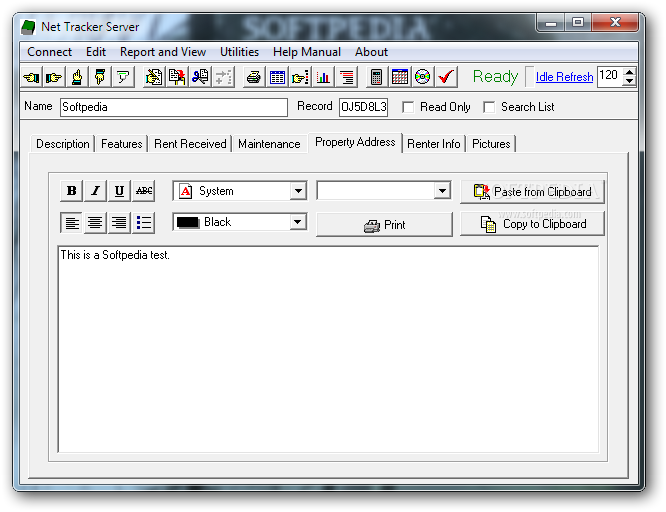This screenshot has height=512, width=666.
Task: Click the edit record pencil-and-page icon
Action: 154,77
